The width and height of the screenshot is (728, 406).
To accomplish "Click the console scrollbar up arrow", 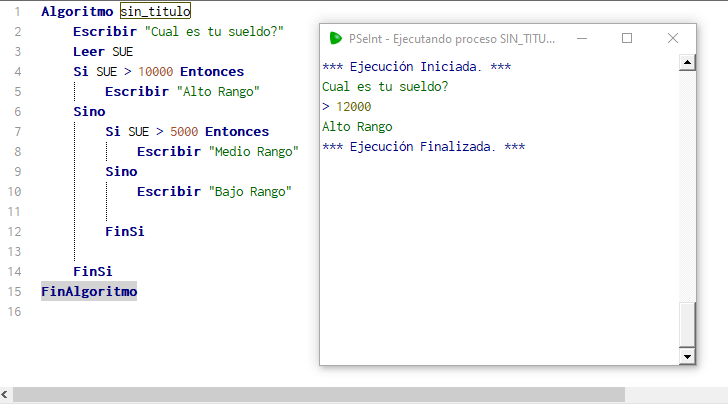I will (687, 62).
